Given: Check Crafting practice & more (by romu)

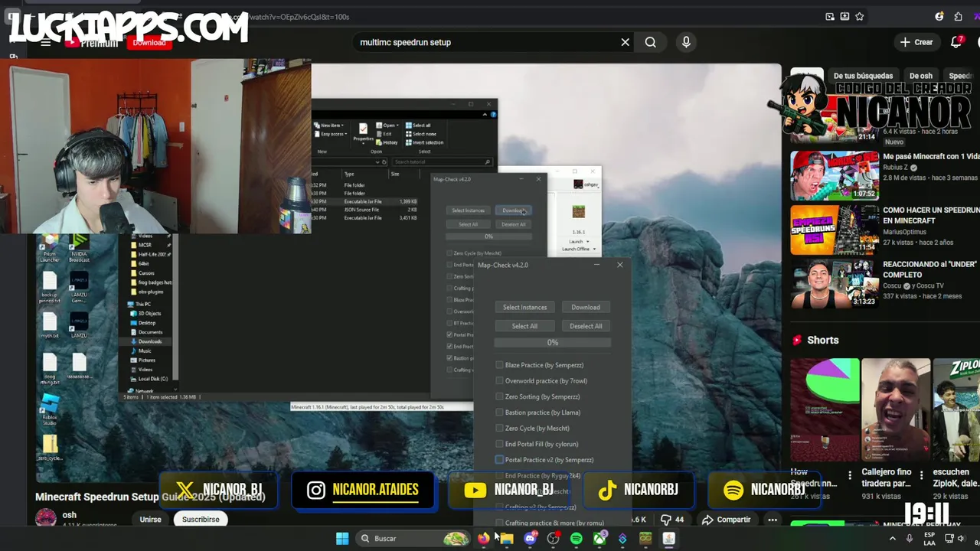Looking at the screenshot, I should pos(499,523).
